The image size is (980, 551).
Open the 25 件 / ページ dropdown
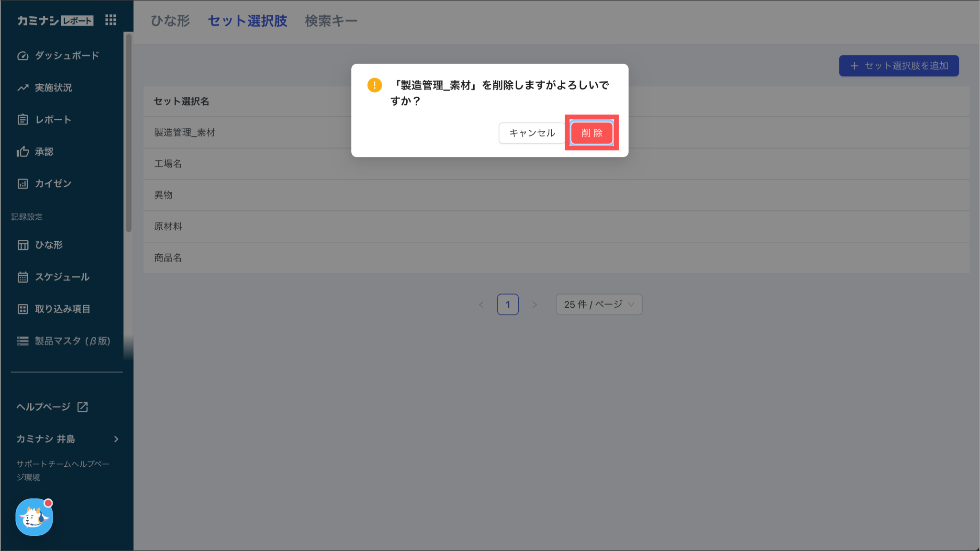(599, 304)
